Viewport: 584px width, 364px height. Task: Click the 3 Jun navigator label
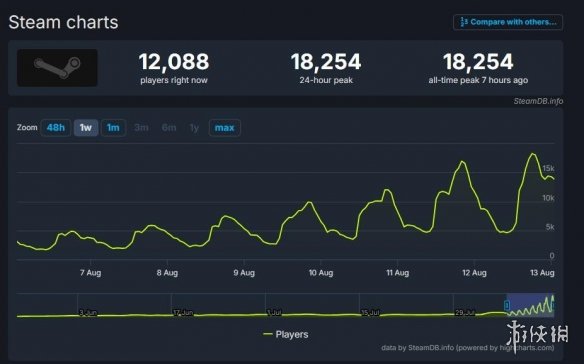[88, 313]
